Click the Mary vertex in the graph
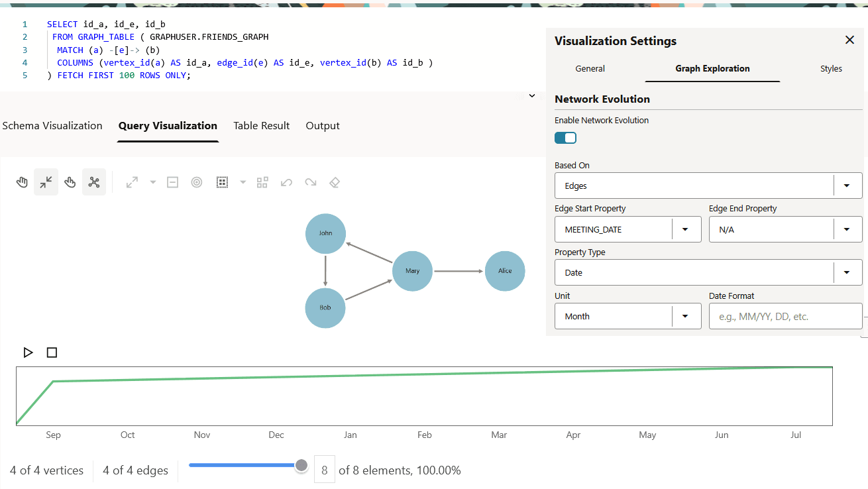Screen dimensions: 868x489 coord(412,271)
